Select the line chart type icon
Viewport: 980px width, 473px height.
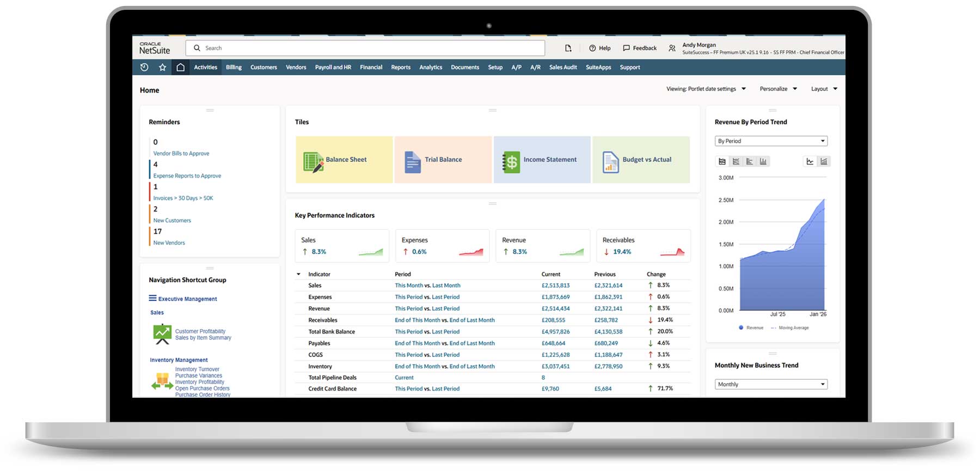pos(736,161)
